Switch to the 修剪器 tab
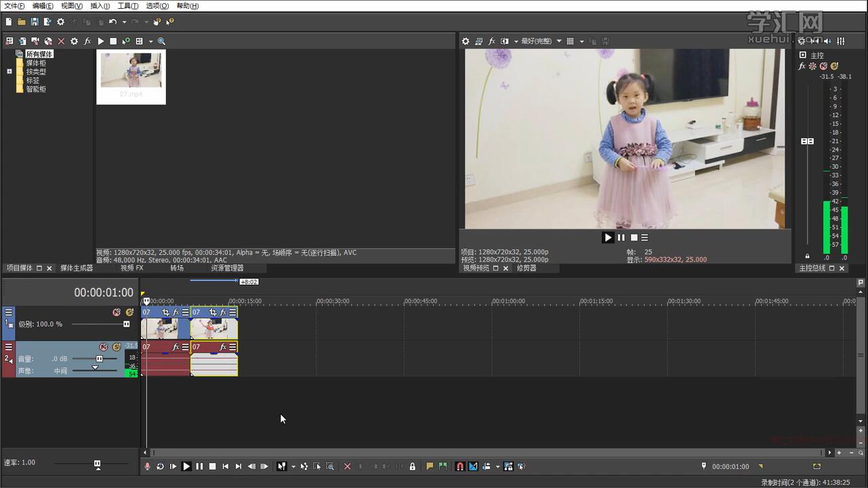The height and width of the screenshot is (488, 868). 526,268
